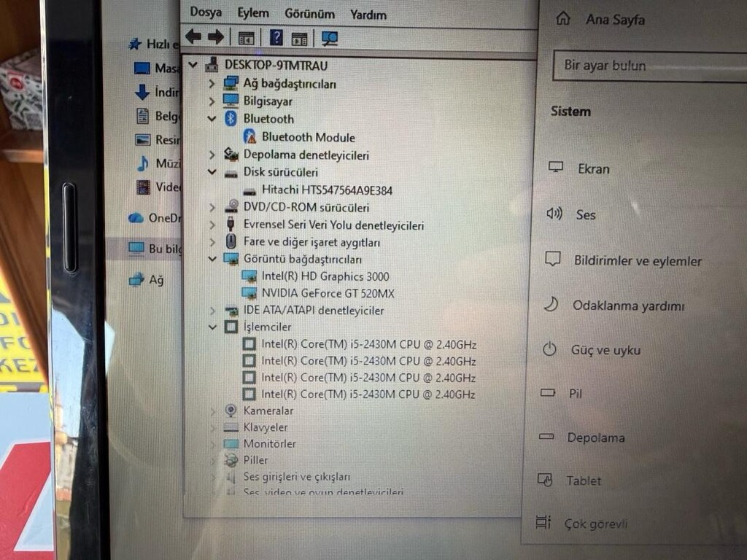Click the Ses speaker icon in Settings
Image resolution: width=747 pixels, height=560 pixels.
point(554,214)
